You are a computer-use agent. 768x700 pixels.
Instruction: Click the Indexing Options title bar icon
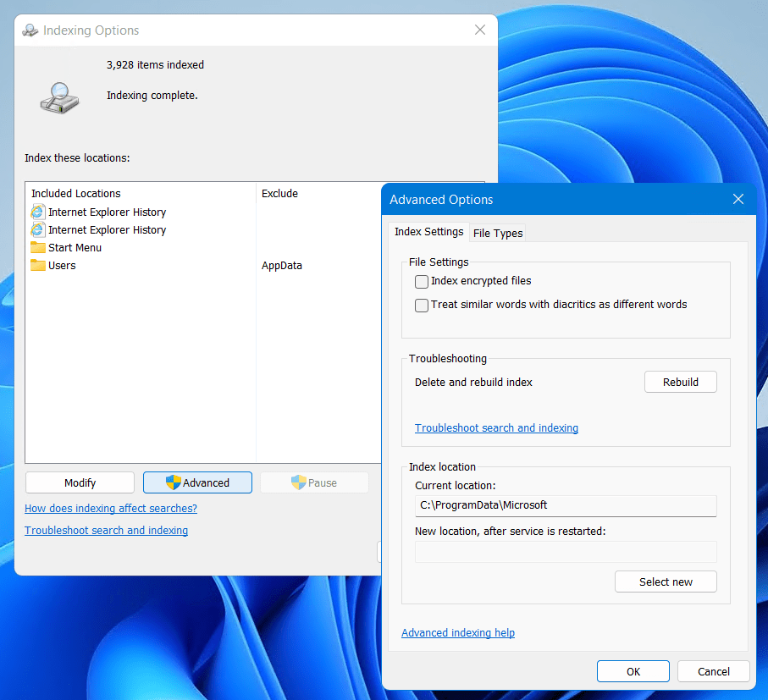(30, 30)
